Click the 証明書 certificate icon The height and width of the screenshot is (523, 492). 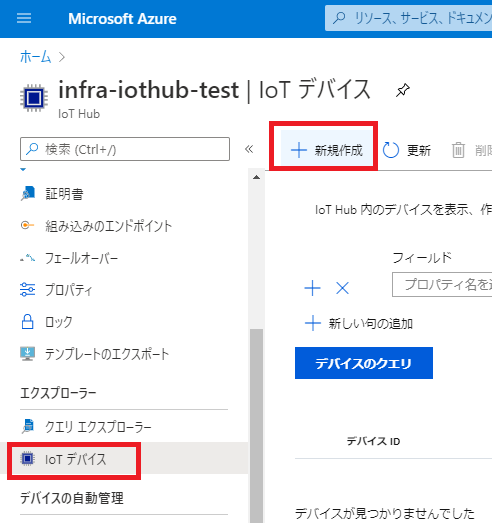[x=28, y=194]
